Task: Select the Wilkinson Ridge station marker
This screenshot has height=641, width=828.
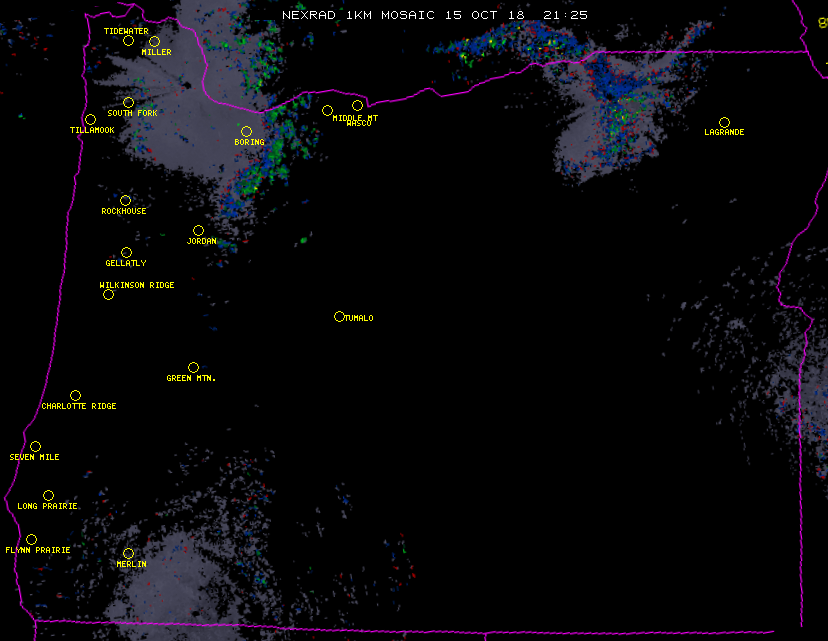Action: (x=108, y=295)
